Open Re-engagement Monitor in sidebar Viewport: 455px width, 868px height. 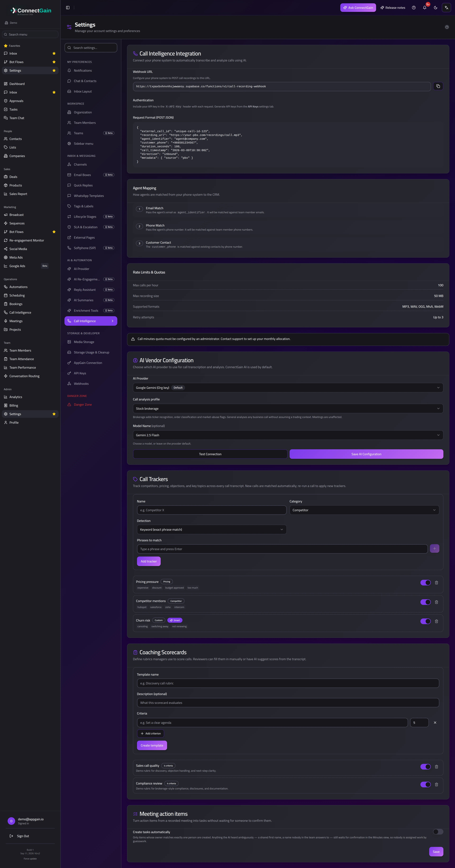(x=30, y=240)
